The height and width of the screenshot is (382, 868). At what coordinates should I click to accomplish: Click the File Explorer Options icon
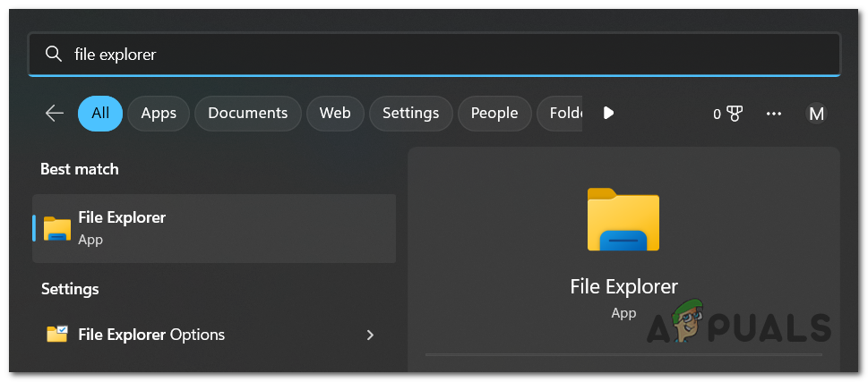click(57, 335)
